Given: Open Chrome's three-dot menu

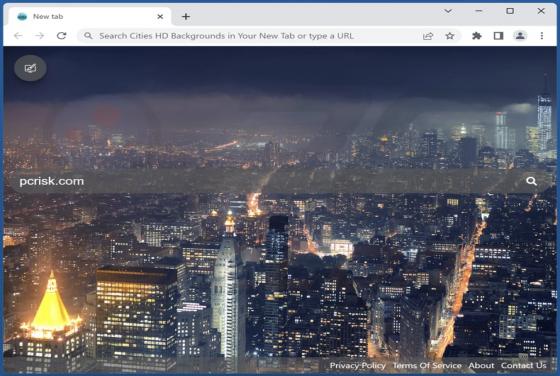Looking at the screenshot, I should tap(542, 36).
